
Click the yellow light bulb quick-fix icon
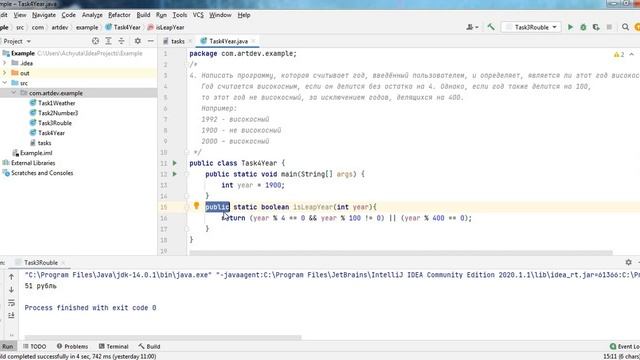pyautogui.click(x=196, y=206)
